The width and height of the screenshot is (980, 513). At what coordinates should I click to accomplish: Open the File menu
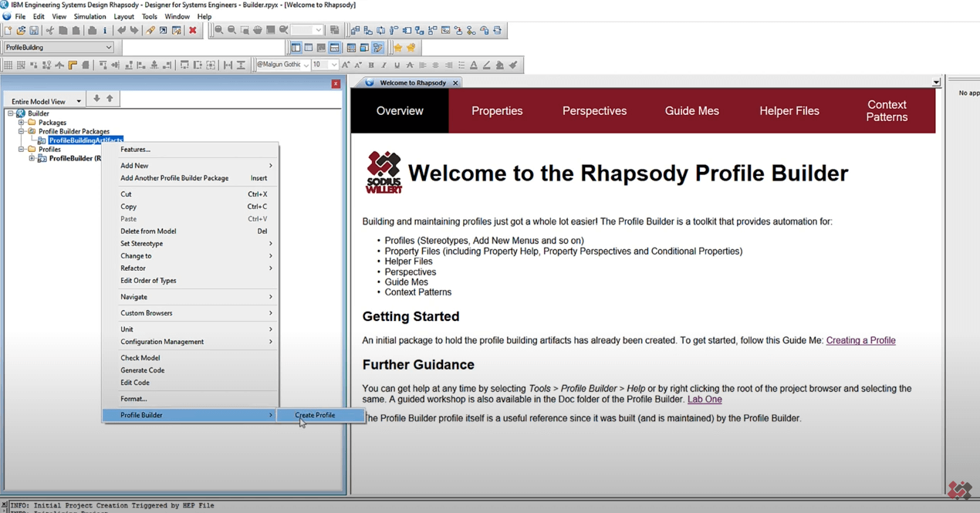tap(20, 16)
